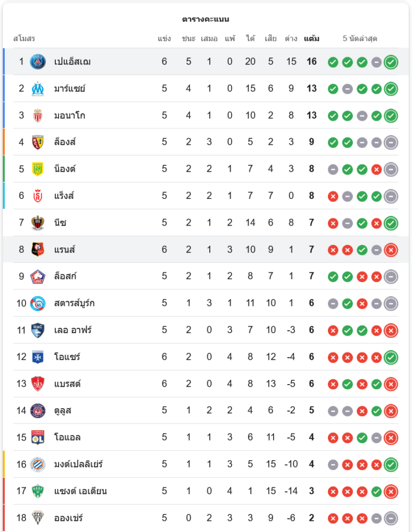Click the Lyon club crest

pyautogui.click(x=38, y=437)
